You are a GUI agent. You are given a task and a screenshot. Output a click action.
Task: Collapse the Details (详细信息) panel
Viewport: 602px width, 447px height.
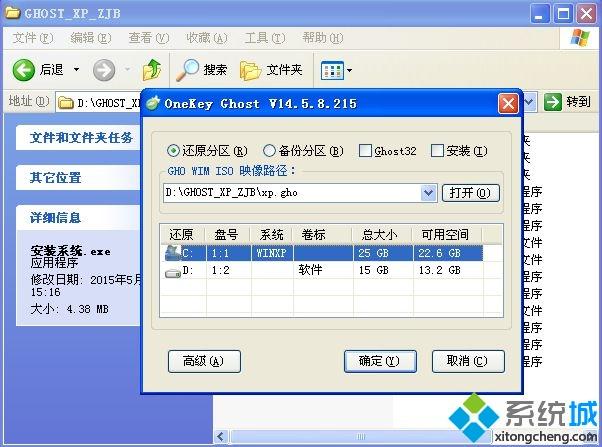click(55, 218)
